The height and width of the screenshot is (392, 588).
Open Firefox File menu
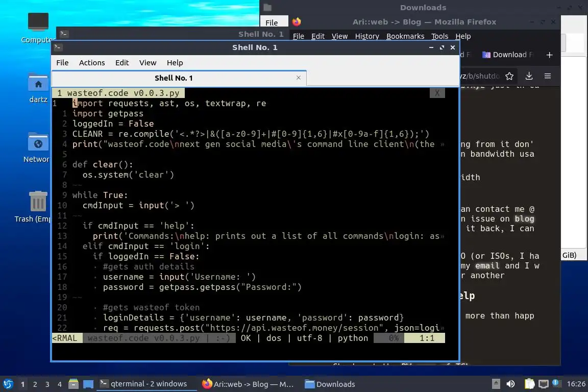pyautogui.click(x=298, y=36)
